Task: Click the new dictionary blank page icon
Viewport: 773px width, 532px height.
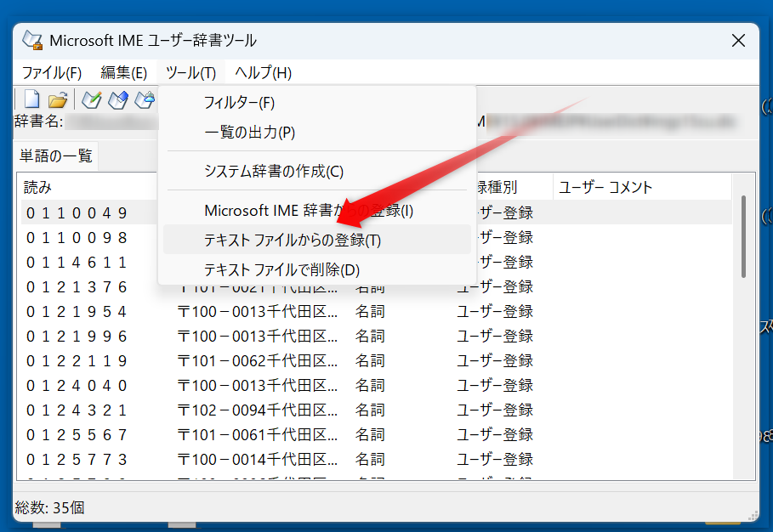Action: click(32, 99)
